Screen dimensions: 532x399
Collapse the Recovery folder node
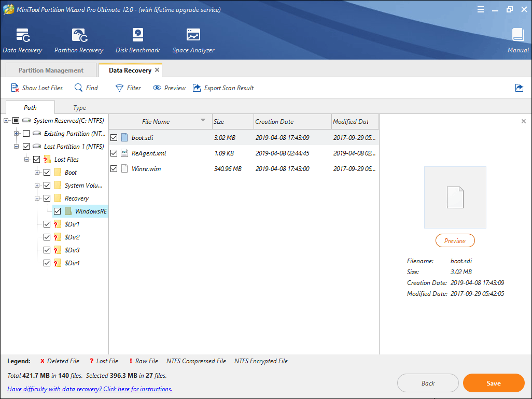pos(37,198)
